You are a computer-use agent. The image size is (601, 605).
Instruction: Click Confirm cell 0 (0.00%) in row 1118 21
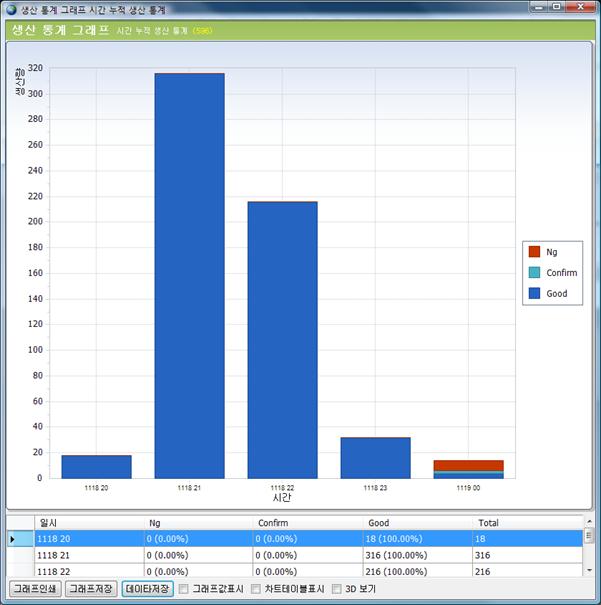click(x=308, y=555)
